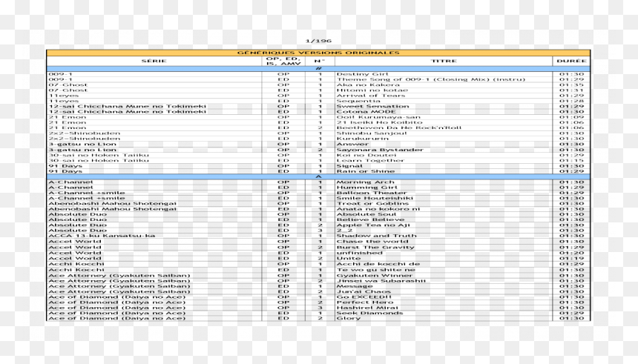Select the title 'unfinished'
638x364 pixels.
click(x=359, y=253)
